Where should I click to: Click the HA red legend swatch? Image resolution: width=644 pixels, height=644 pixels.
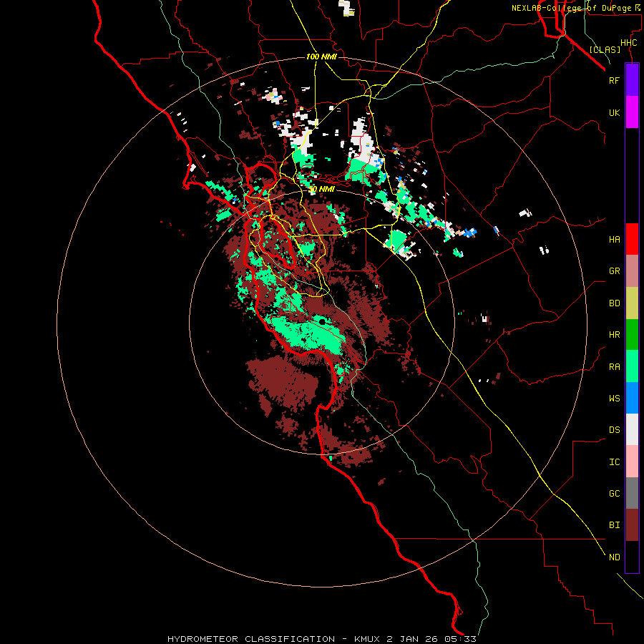[632, 239]
